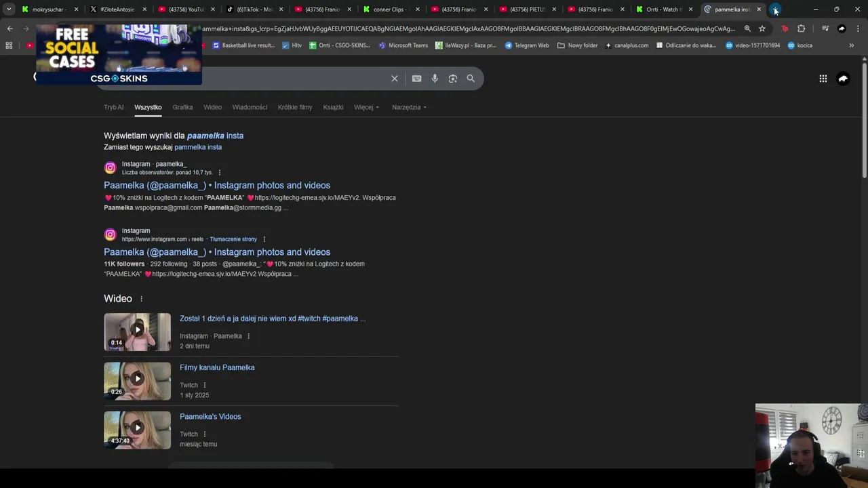The height and width of the screenshot is (488, 868).
Task: Click the magnifier search submit icon
Action: [x=471, y=79]
